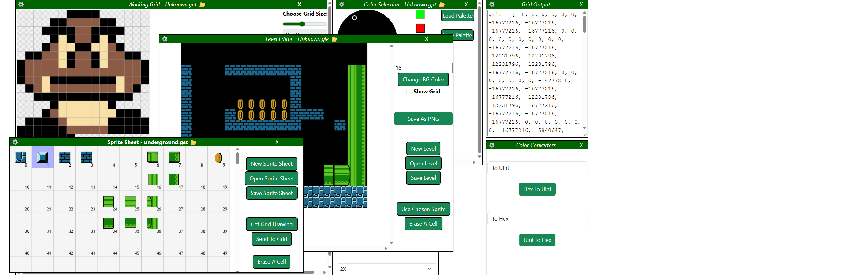Click Get Grid Drawing button
Image resolution: width=868 pixels, height=275 pixels.
271,224
